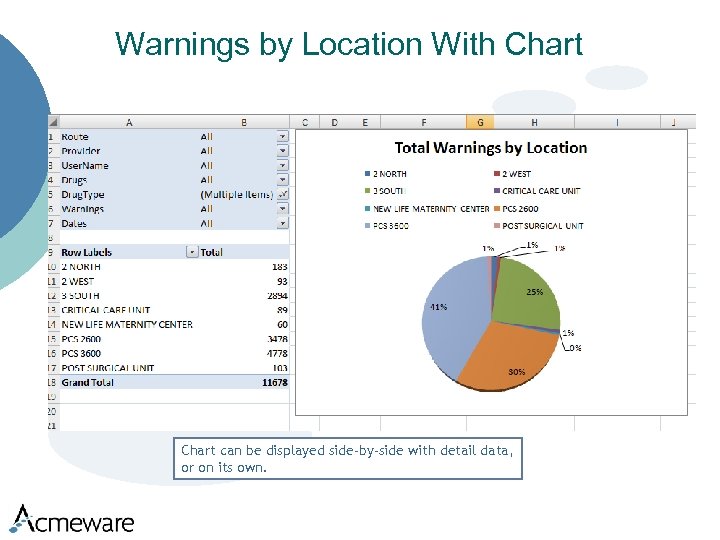Select the PCS 3600 row label cell
Image resolution: width=720 pixels, height=540 pixels.
coord(129,354)
